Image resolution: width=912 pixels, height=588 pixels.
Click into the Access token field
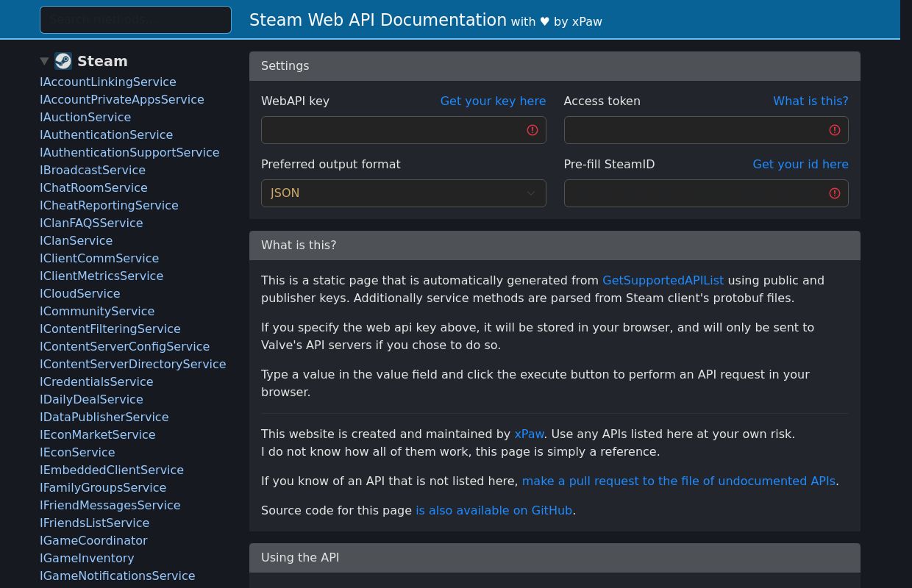(706, 130)
